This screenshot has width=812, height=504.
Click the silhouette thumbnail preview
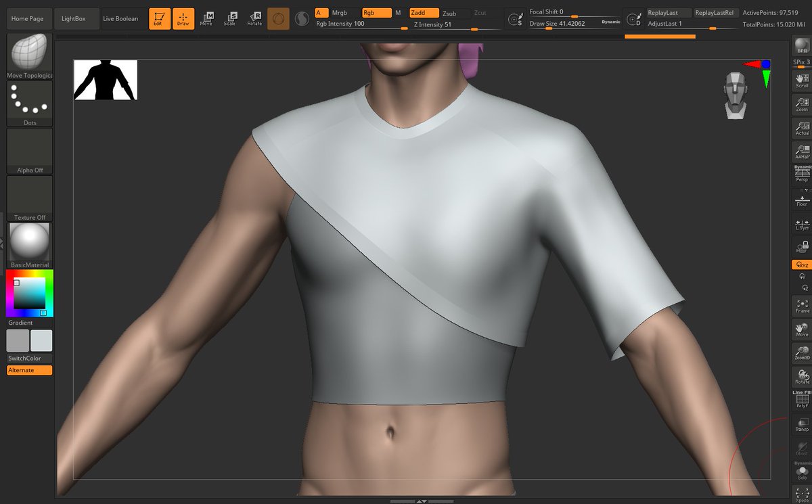click(106, 80)
